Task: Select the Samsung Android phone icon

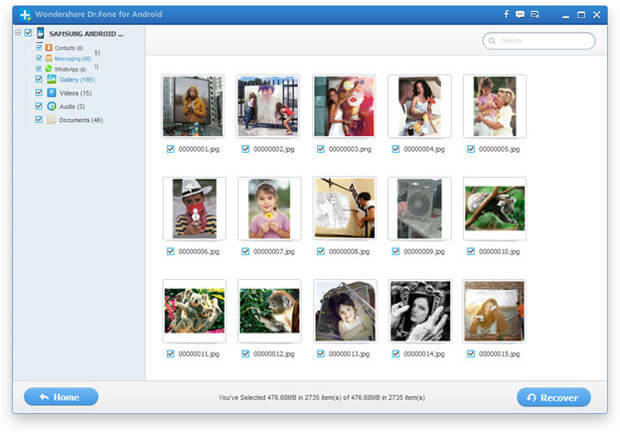Action: pyautogui.click(x=40, y=33)
